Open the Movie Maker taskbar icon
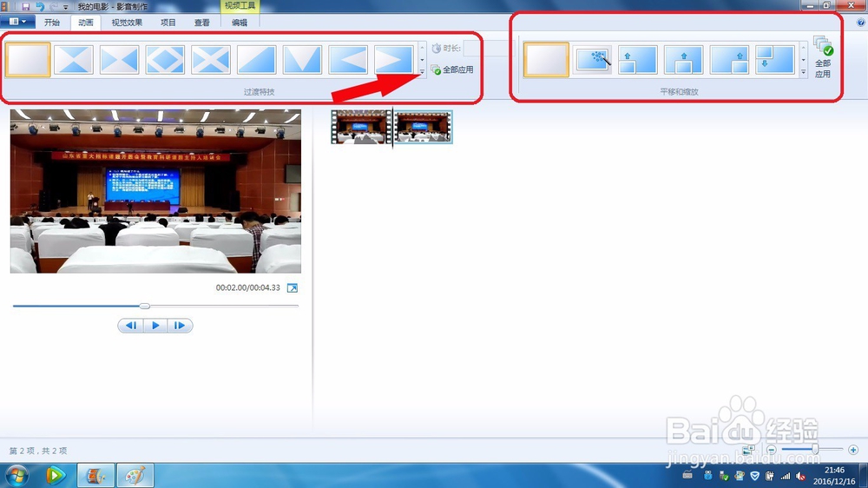The image size is (868, 488). 95,475
